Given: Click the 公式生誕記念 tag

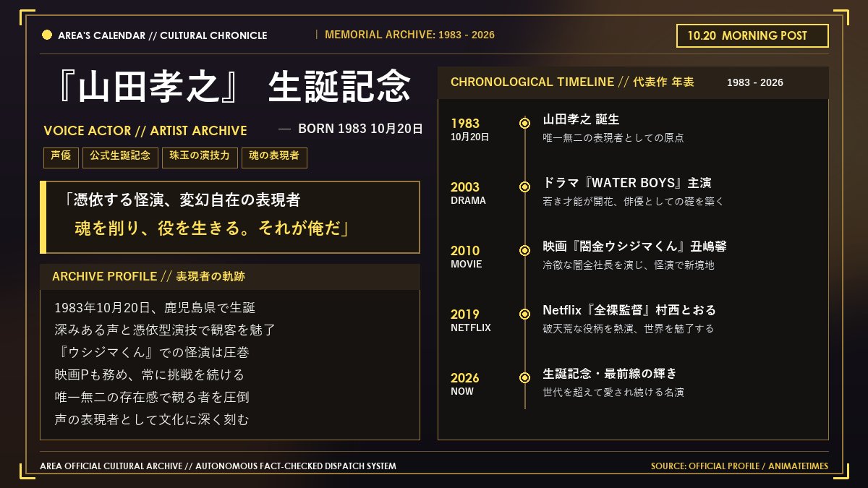Looking at the screenshot, I should click(120, 156).
